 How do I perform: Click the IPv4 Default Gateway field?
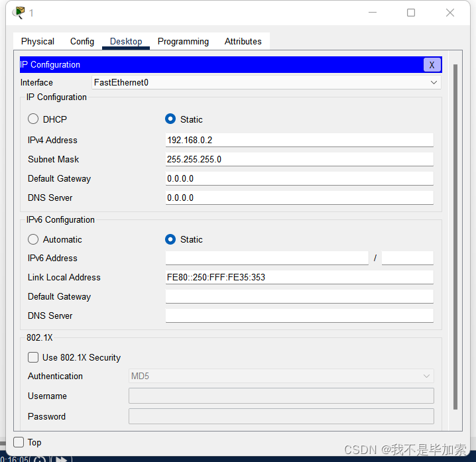coord(299,178)
